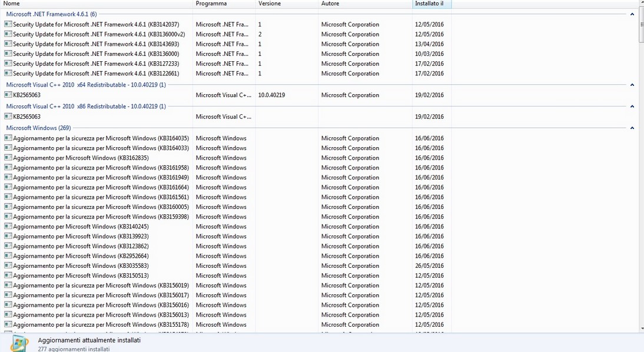Screen dimensions: 644x352
Task: Click the KB2565063 icon under x86 Redistributable
Action: (8, 117)
